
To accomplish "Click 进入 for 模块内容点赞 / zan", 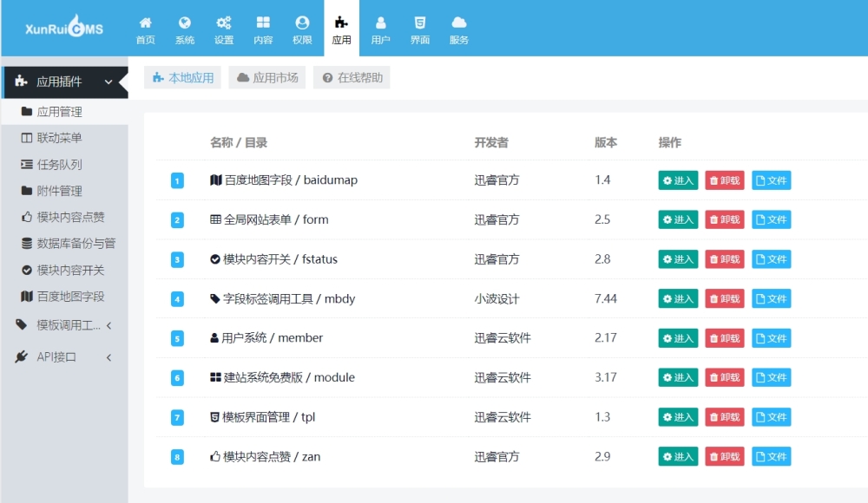I will pyautogui.click(x=678, y=456).
